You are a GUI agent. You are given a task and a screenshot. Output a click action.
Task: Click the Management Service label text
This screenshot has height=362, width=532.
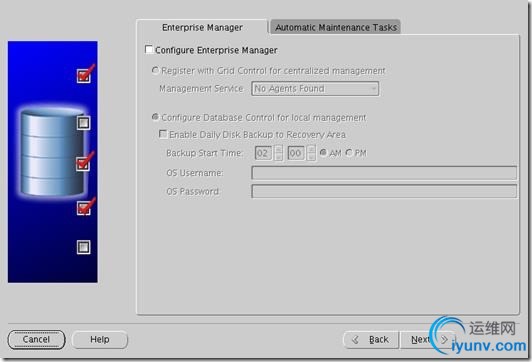pyautogui.click(x=201, y=89)
